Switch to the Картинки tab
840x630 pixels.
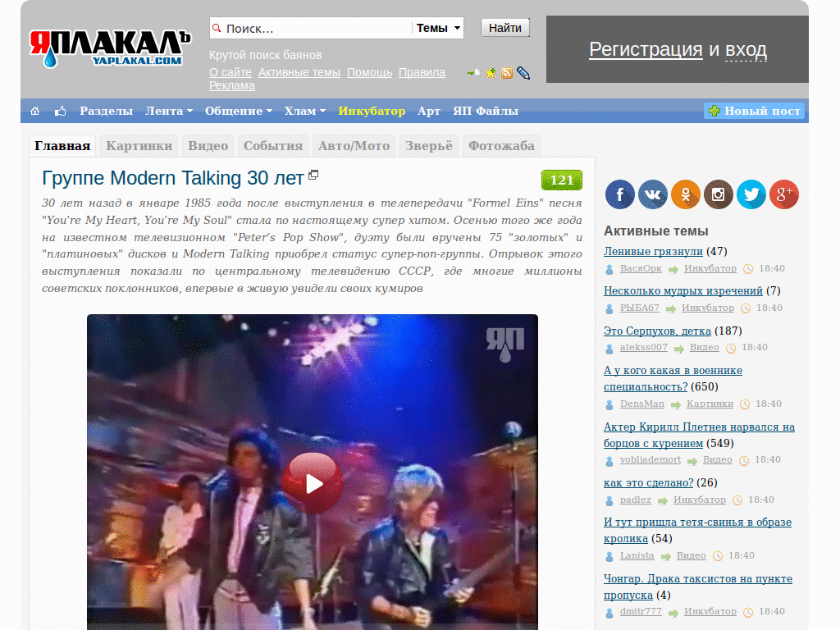[x=139, y=146]
